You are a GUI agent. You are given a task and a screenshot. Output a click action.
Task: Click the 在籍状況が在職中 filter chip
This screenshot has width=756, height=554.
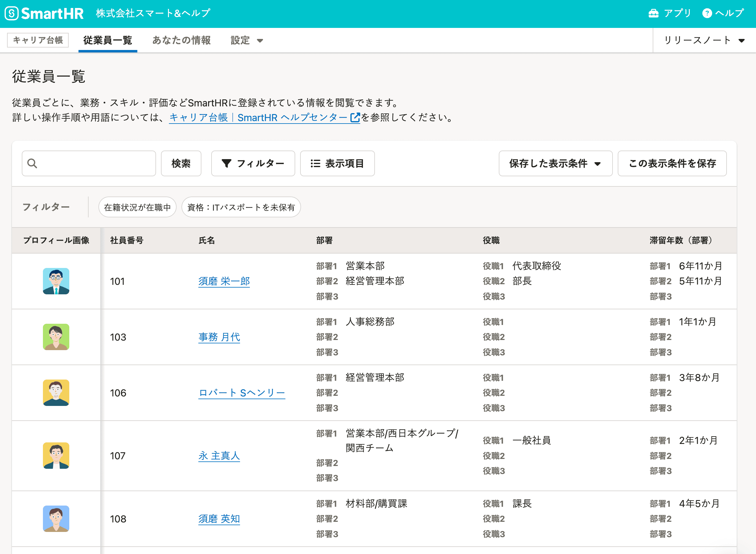click(137, 207)
